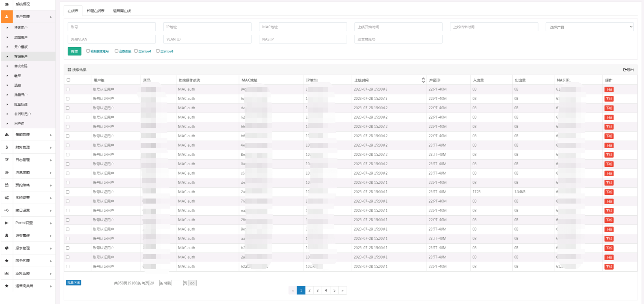644x304 pixels.
Task: Click 下线 for the row with 172B
Action: [609, 192]
